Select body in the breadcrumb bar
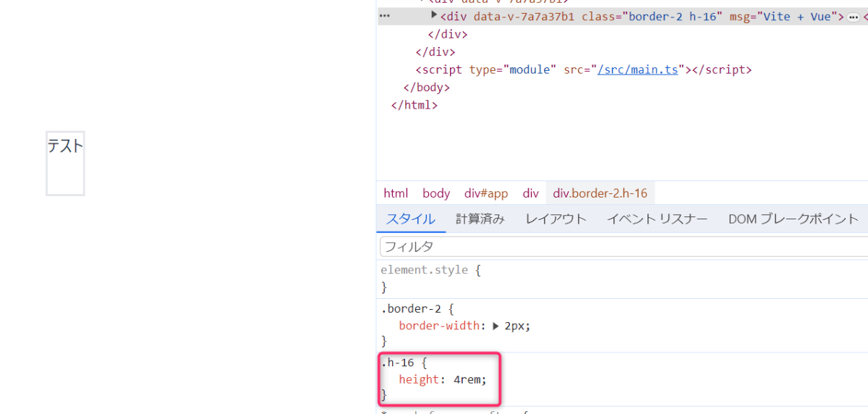Screen dimensions: 868x414 pyautogui.click(x=436, y=193)
